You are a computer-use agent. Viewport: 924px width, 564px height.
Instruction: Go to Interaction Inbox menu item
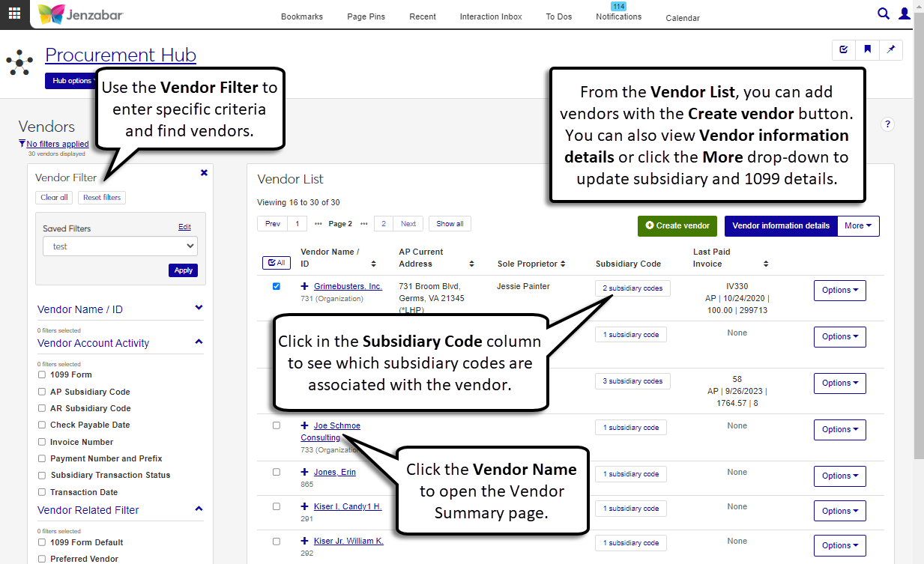491,16
